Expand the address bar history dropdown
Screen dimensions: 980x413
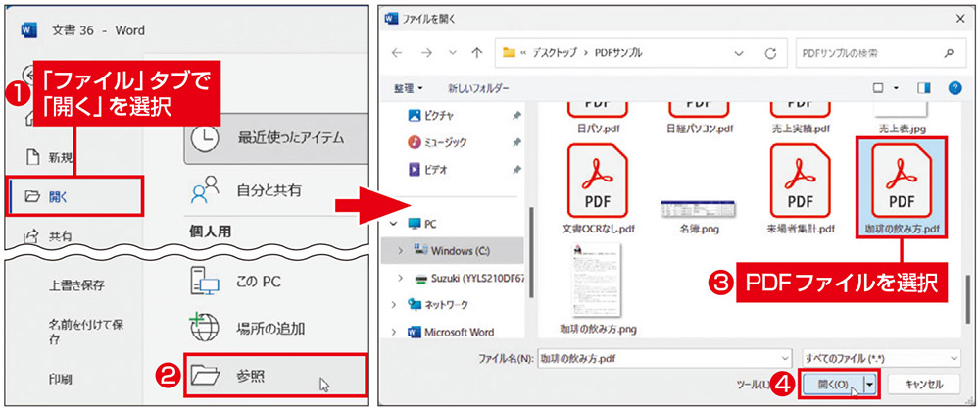pos(740,53)
